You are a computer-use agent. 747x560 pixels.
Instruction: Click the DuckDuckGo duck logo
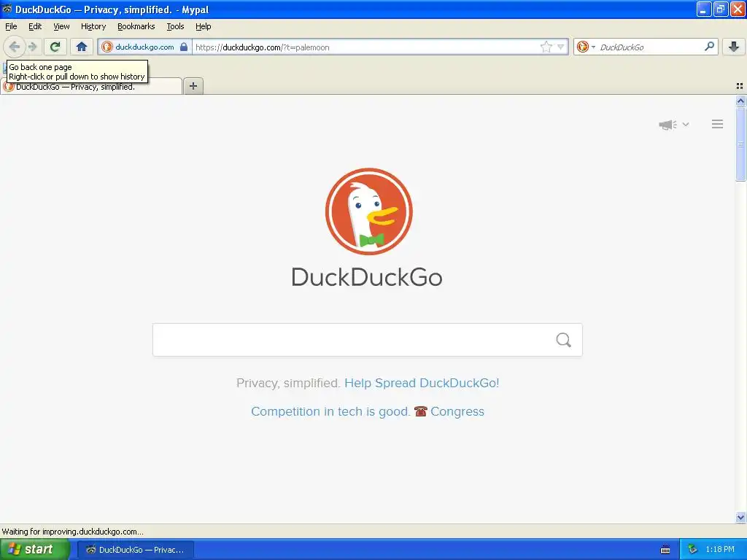click(x=368, y=211)
